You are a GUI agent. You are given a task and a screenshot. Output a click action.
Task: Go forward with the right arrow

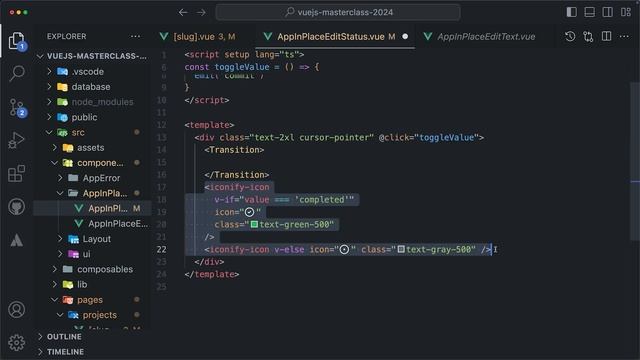coord(201,12)
